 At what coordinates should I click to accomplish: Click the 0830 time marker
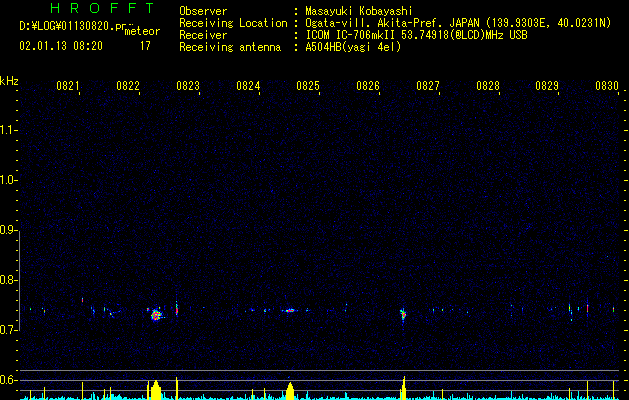point(607,86)
